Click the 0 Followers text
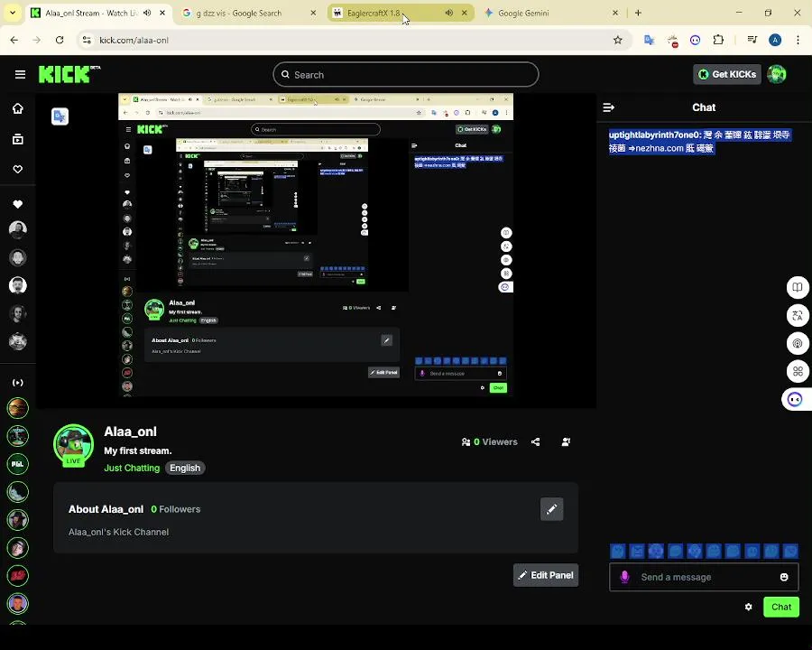 [x=176, y=509]
